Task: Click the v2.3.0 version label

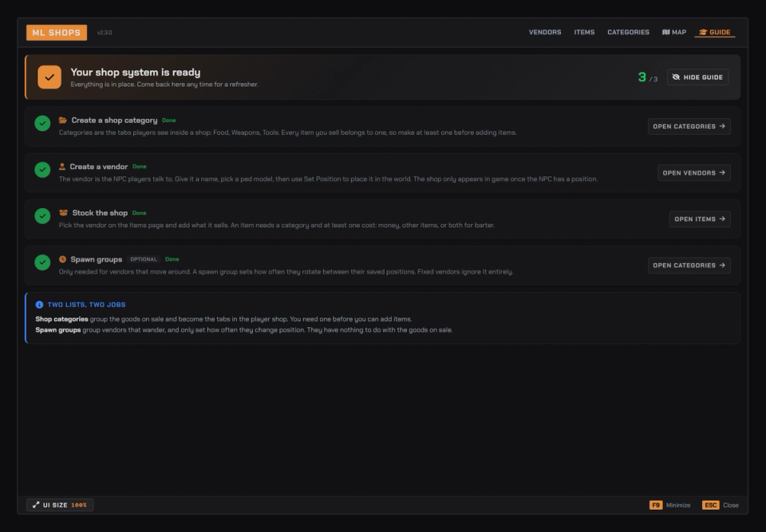Action: click(x=105, y=33)
